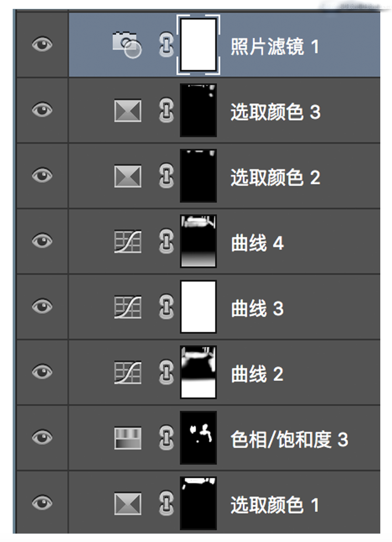Select the 选取颜色 2 layer name

[x=275, y=177]
